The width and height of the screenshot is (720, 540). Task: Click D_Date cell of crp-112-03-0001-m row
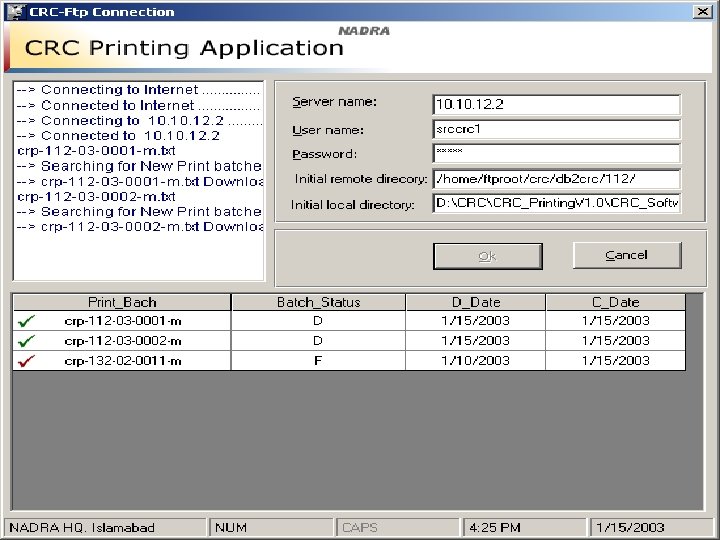476,321
